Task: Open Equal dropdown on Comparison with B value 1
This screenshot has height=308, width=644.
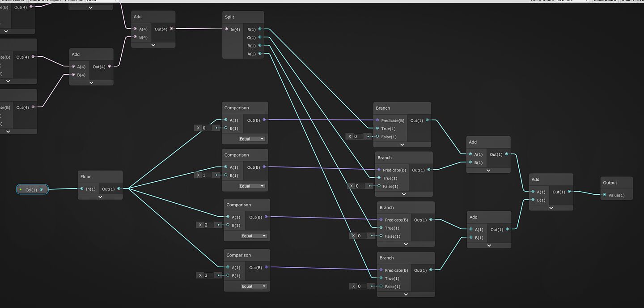Action: pos(252,186)
